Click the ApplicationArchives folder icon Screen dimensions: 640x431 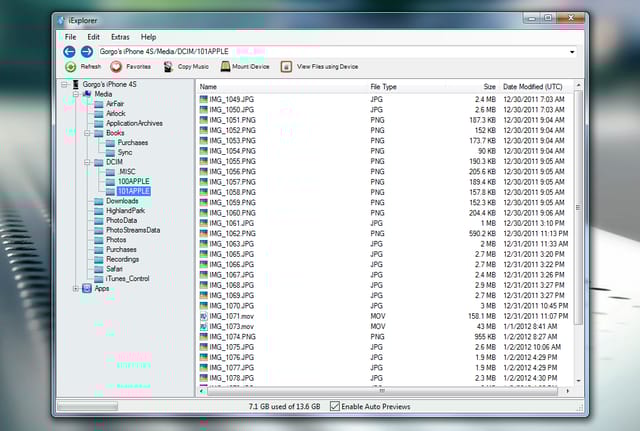click(x=99, y=124)
